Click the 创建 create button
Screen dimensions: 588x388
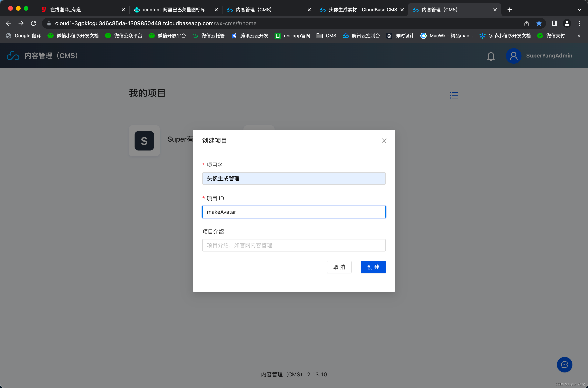click(373, 267)
